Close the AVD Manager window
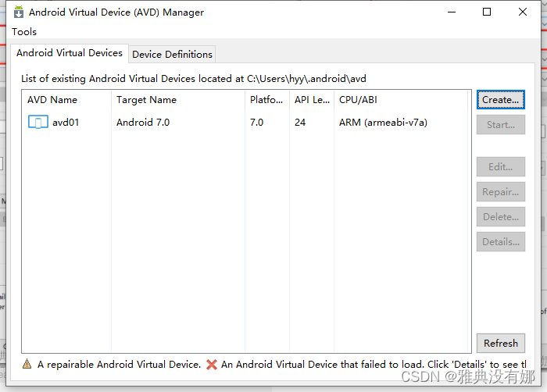This screenshot has width=547, height=392. [523, 12]
